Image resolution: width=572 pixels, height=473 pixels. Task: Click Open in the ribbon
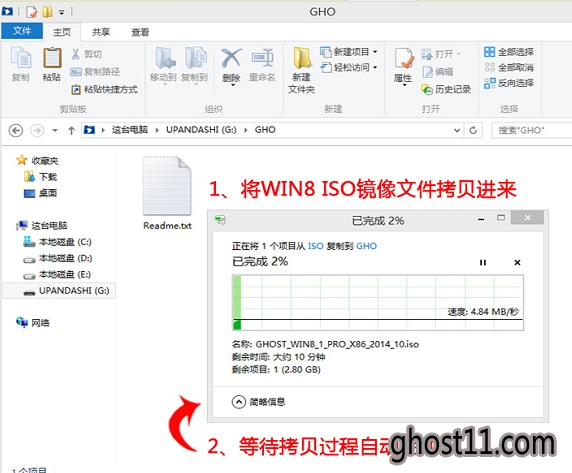click(x=441, y=54)
